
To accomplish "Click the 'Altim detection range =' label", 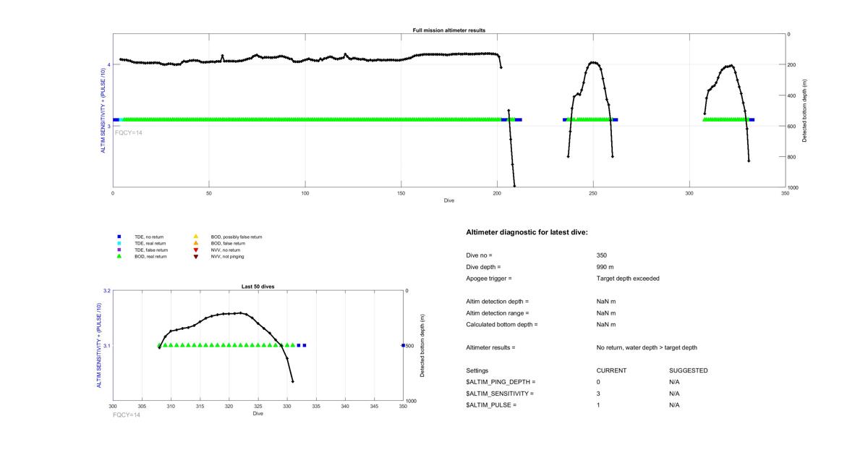I will click(x=498, y=313).
